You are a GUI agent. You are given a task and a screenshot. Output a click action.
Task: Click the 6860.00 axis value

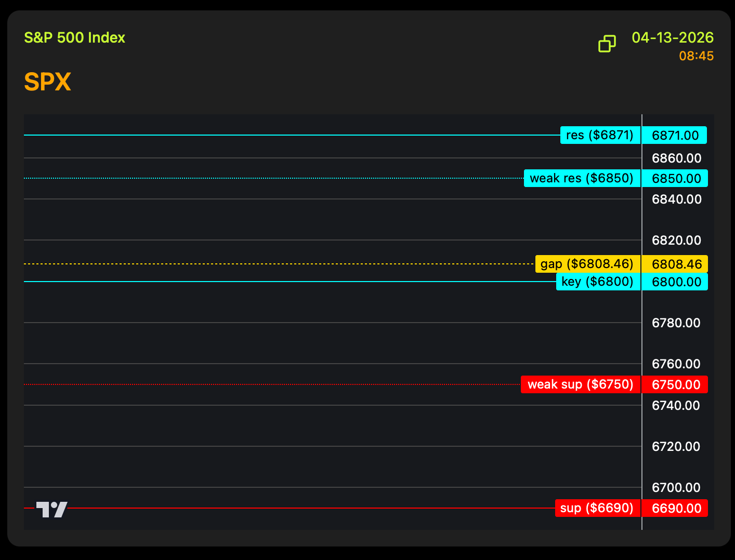677,158
